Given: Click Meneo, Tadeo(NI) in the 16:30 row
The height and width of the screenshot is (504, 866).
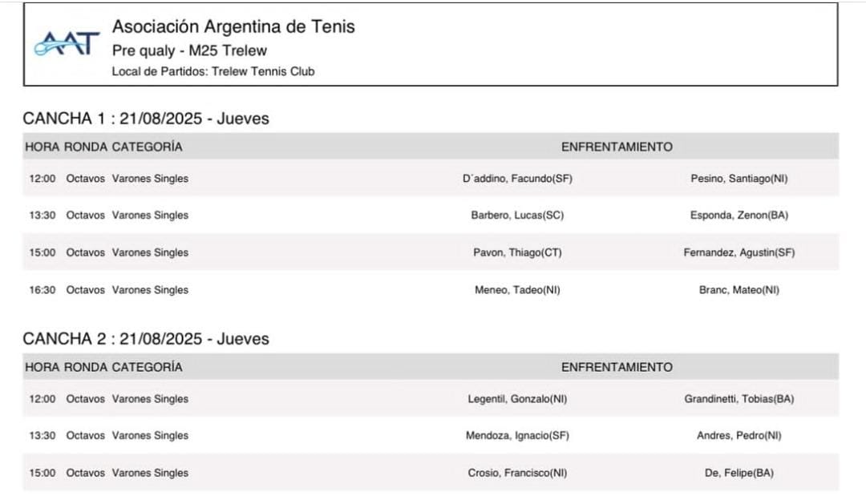Looking at the screenshot, I should [x=517, y=290].
